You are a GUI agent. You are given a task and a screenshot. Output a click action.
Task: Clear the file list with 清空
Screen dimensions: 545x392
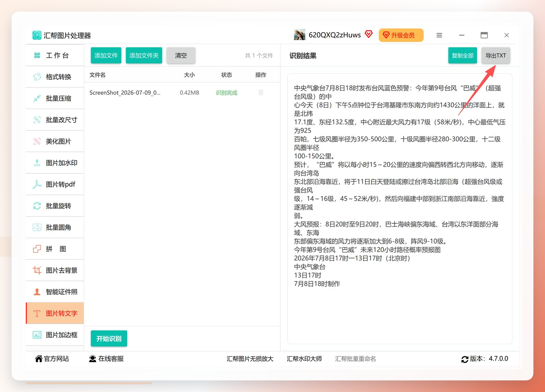coord(181,56)
